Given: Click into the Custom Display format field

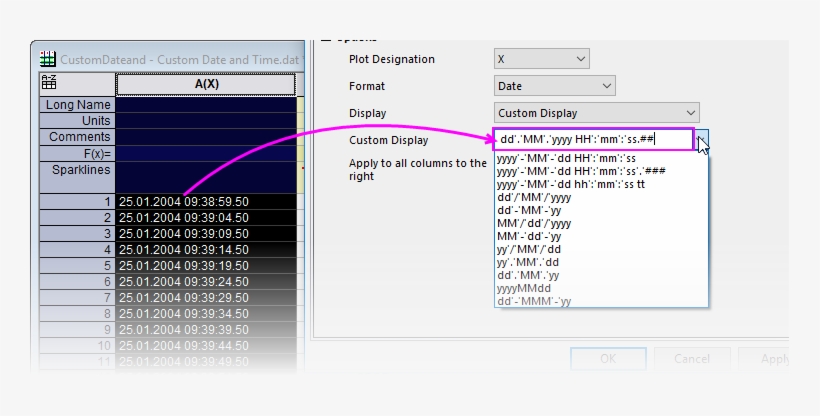Looking at the screenshot, I should 594,139.
